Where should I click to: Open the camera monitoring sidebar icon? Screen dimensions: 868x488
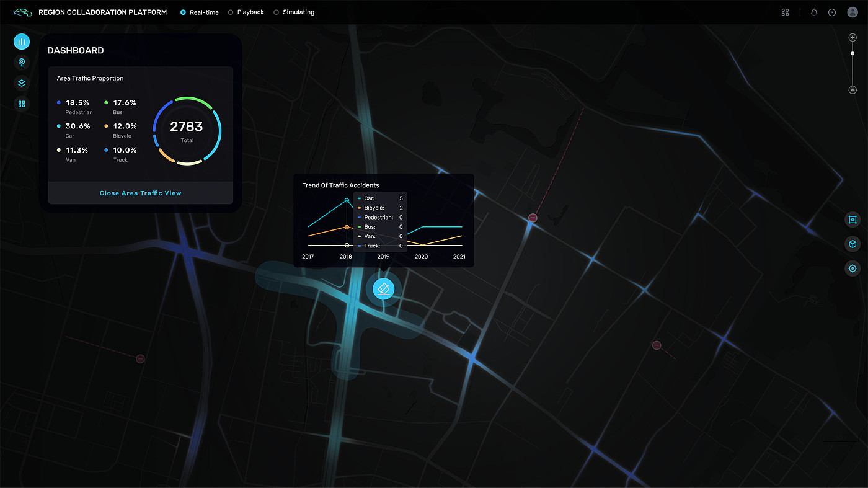[x=22, y=62]
